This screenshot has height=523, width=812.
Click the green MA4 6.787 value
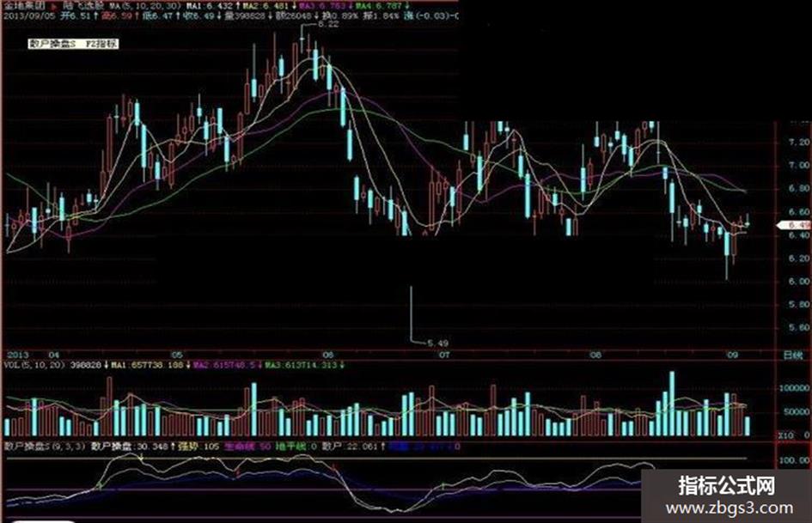tap(379, 7)
